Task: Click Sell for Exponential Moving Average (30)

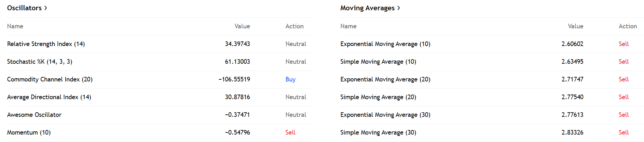Action: (623, 115)
